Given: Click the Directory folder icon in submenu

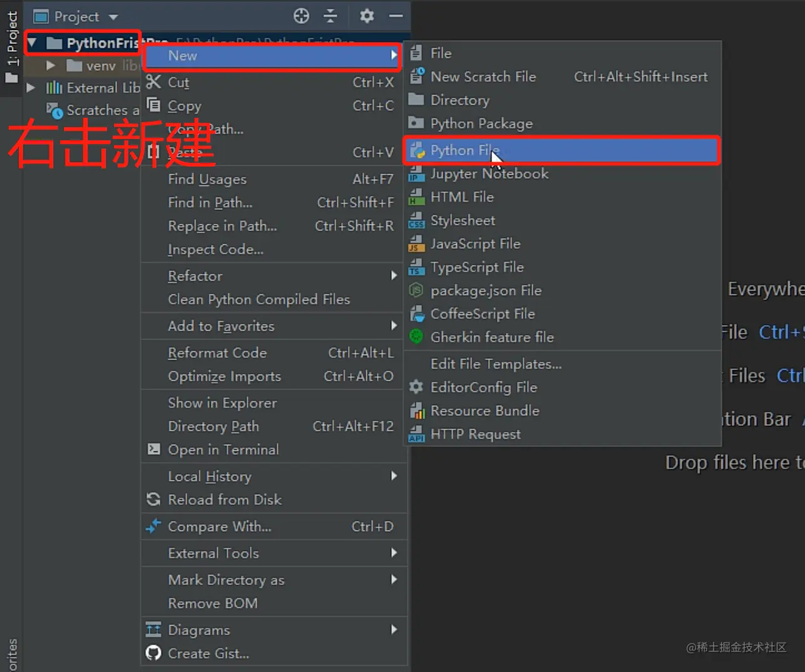Looking at the screenshot, I should coord(416,100).
